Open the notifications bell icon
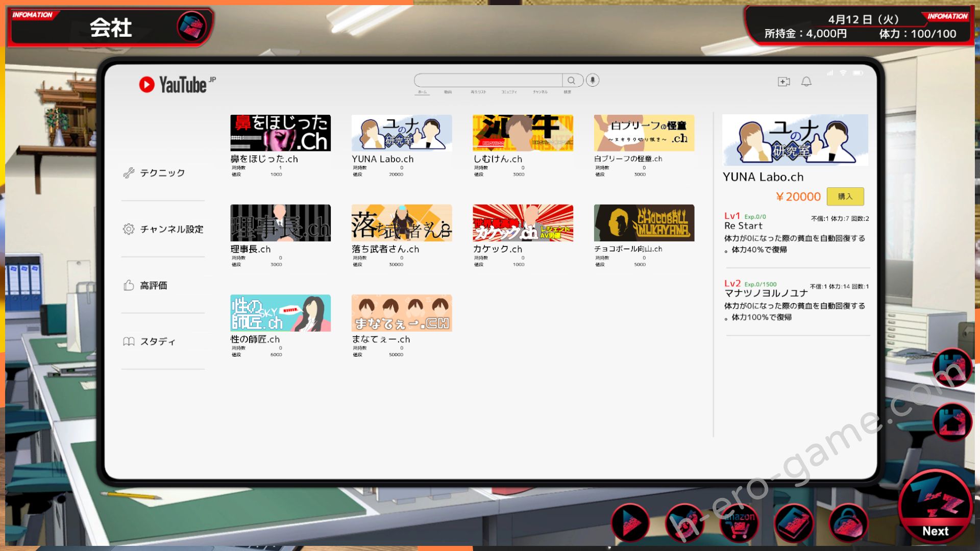Image resolution: width=980 pixels, height=551 pixels. [x=806, y=82]
